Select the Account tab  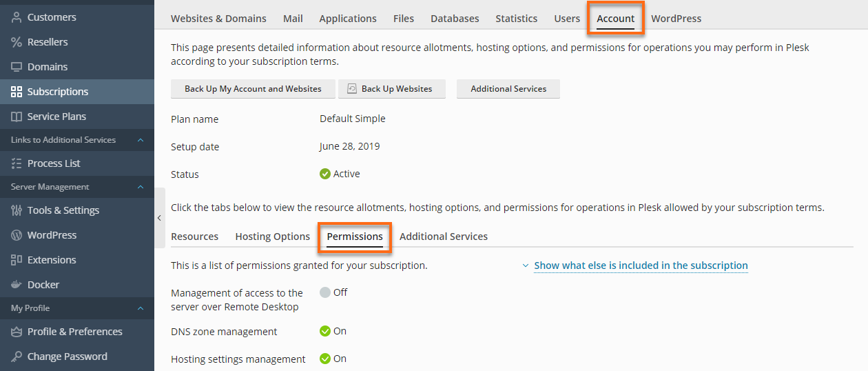pyautogui.click(x=616, y=19)
